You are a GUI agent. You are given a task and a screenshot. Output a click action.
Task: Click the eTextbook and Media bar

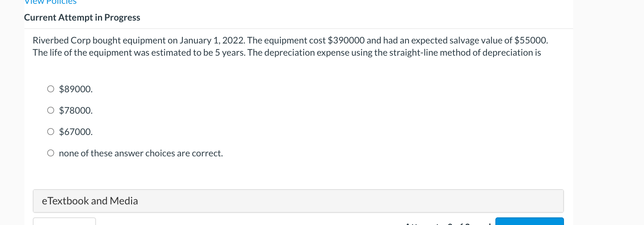[298, 201]
